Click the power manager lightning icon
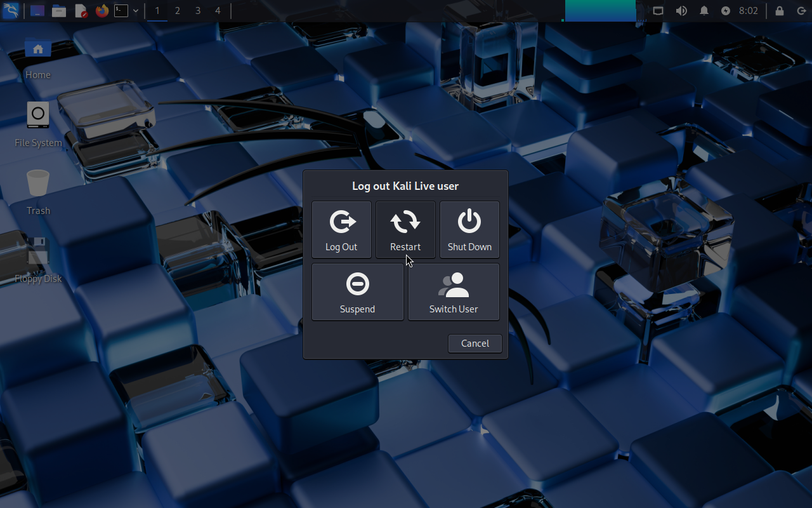The image size is (812, 508). [726, 11]
